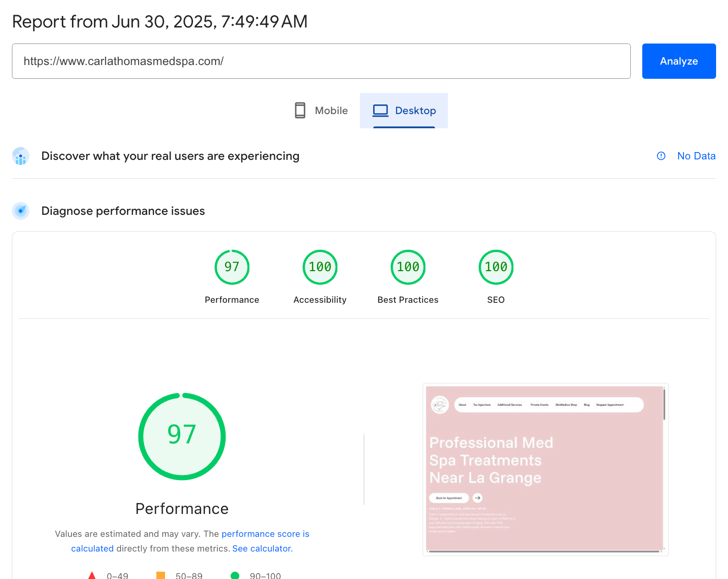Screen dimensions: 728x579
Task: Switch to the Mobile tab
Action: pyautogui.click(x=321, y=110)
